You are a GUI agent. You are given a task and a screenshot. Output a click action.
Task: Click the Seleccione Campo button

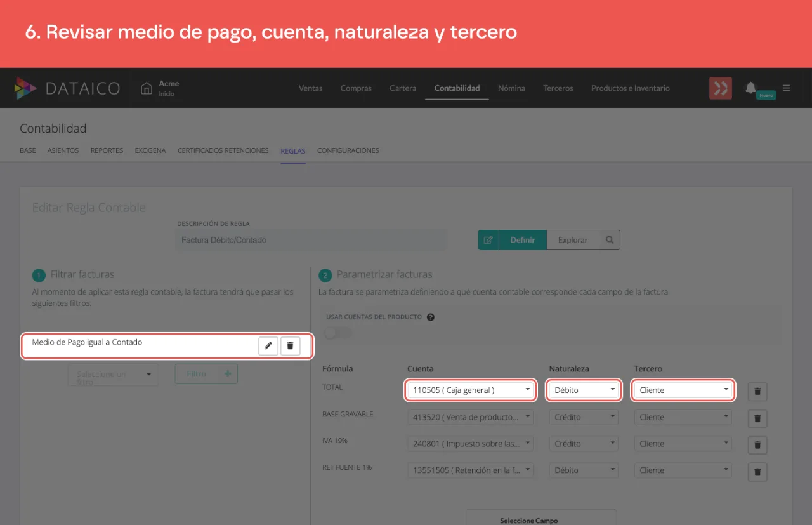pos(541,517)
